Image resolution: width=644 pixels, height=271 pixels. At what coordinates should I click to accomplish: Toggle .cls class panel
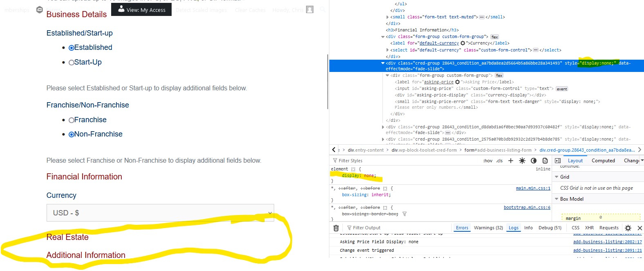coord(499,161)
